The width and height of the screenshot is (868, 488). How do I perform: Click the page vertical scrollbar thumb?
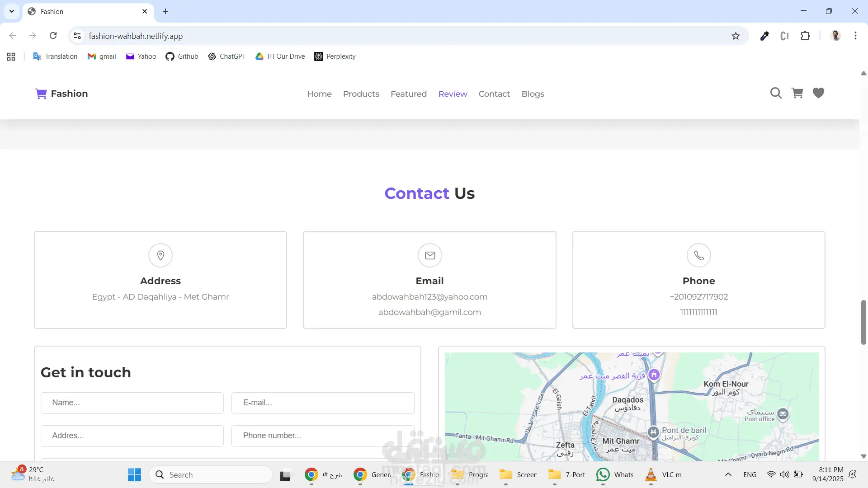[863, 322]
